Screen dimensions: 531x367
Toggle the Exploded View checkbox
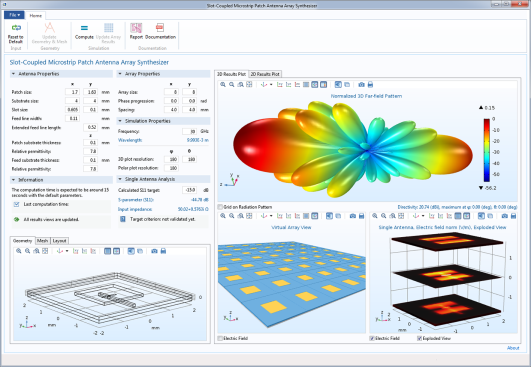419,338
